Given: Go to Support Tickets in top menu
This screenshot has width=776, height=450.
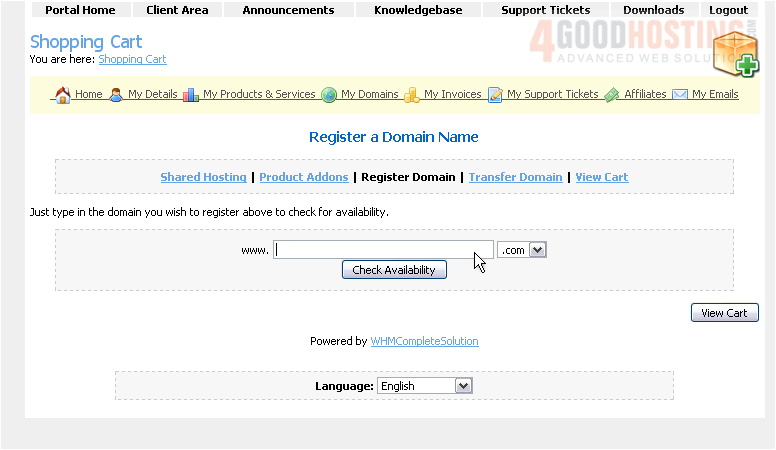Looking at the screenshot, I should (545, 10).
